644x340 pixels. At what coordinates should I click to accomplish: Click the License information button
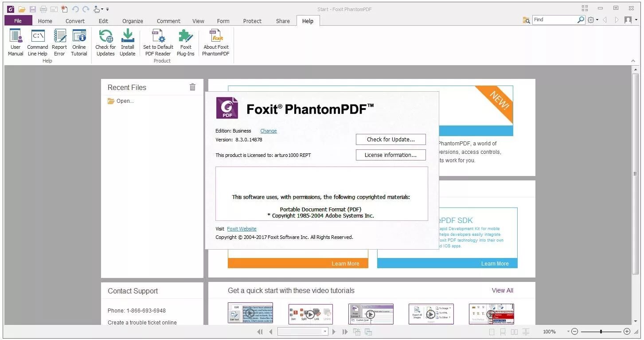[x=390, y=155]
